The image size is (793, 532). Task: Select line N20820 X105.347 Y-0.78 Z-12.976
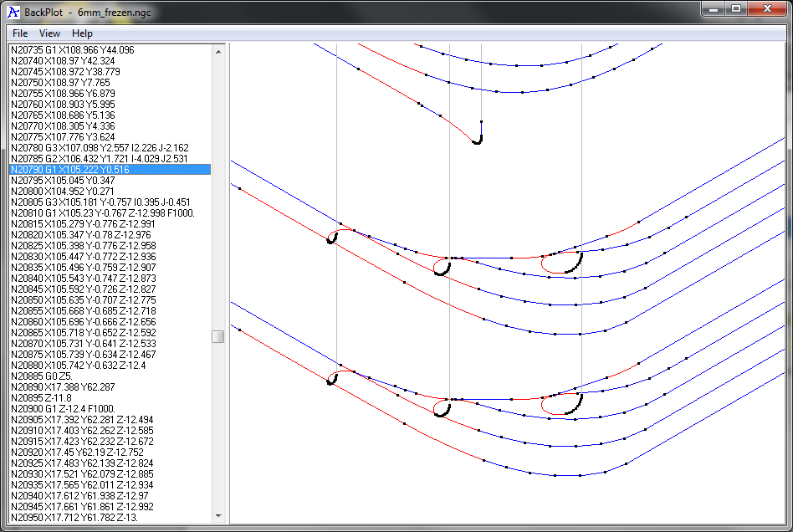click(110, 235)
